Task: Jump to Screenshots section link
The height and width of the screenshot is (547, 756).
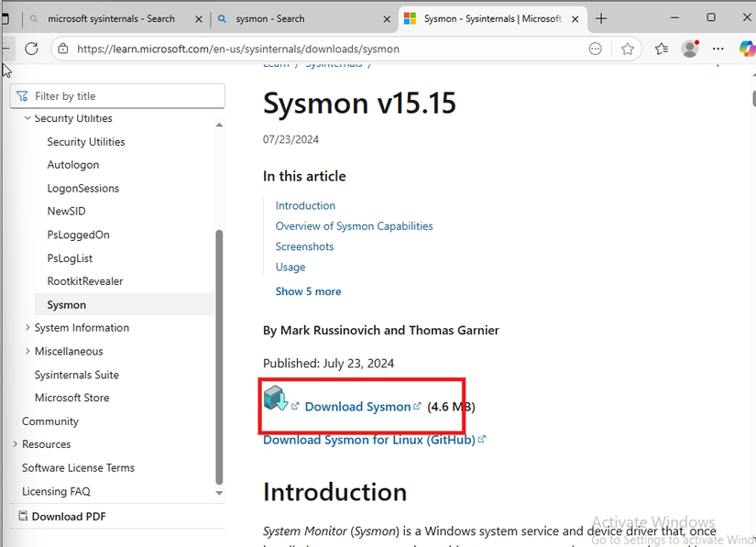Action: pyautogui.click(x=304, y=246)
